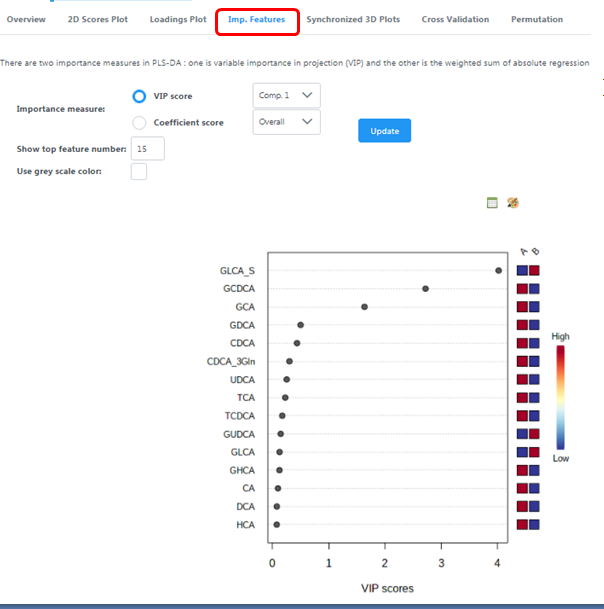The width and height of the screenshot is (604, 609).
Task: Open the 2D Scores Plot tab
Action: click(97, 20)
